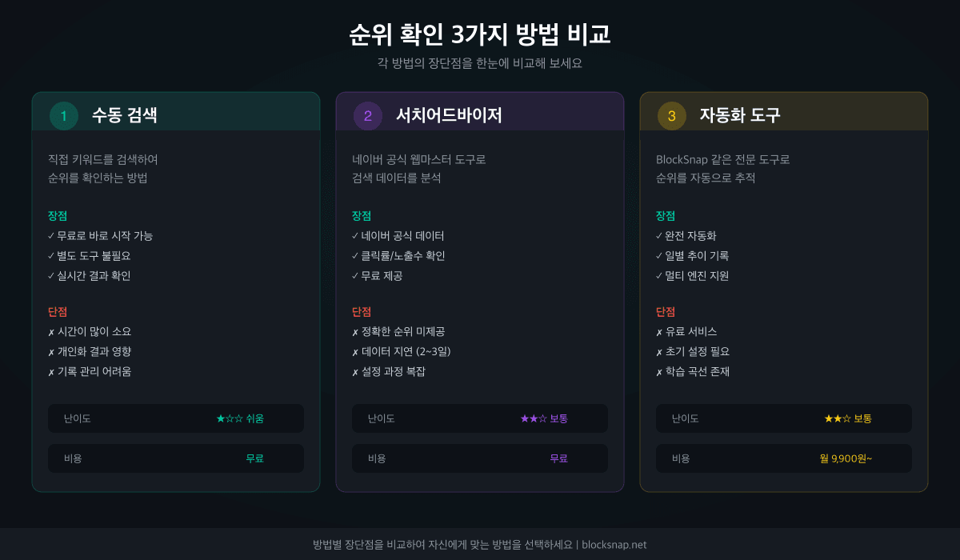Open the blocksnap.net footer link
The width and height of the screenshot is (960, 560).
614,545
